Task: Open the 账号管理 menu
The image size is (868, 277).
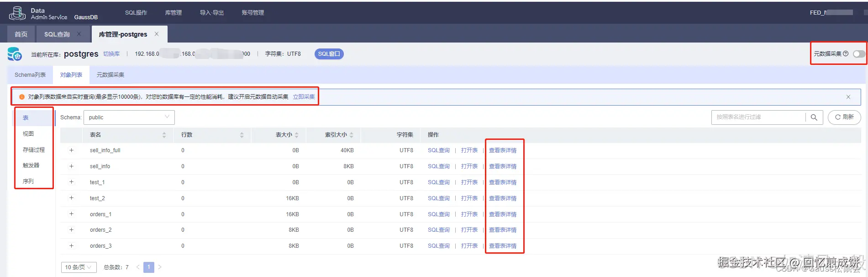Action: tap(253, 13)
